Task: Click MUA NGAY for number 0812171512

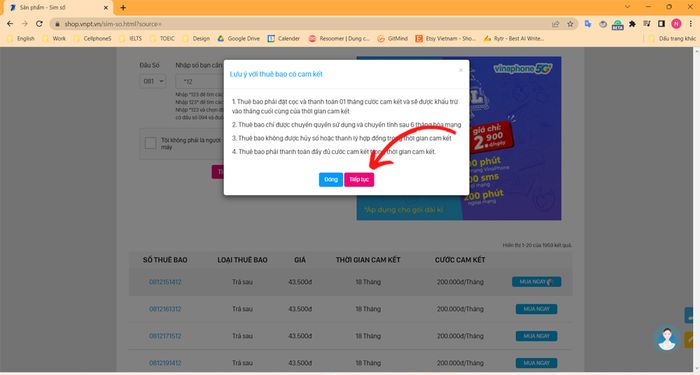Action: 537,336
